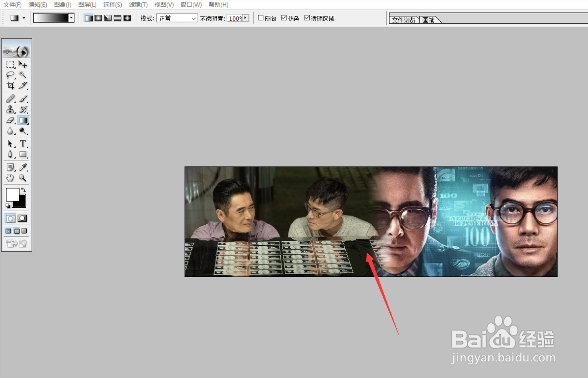Select the Pen tool
The height and width of the screenshot is (378, 588).
point(10,154)
